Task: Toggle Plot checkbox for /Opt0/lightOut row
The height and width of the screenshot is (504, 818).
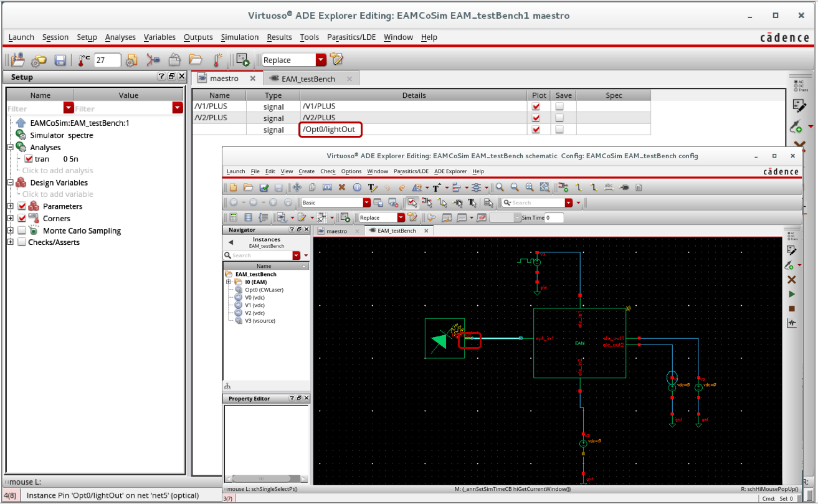Action: 536,130
